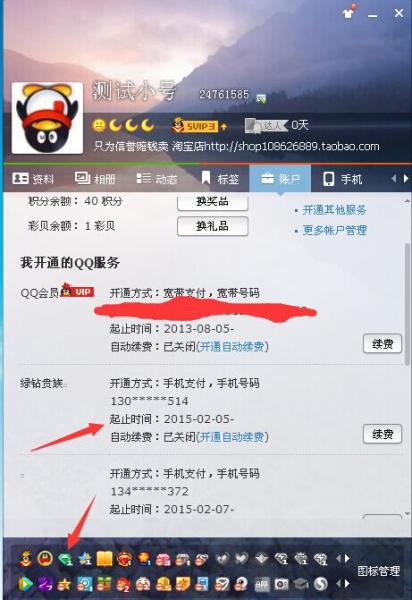Click the gray camera icon in bottom row
Image resolution: width=412 pixels, height=600 pixels.
point(281,584)
